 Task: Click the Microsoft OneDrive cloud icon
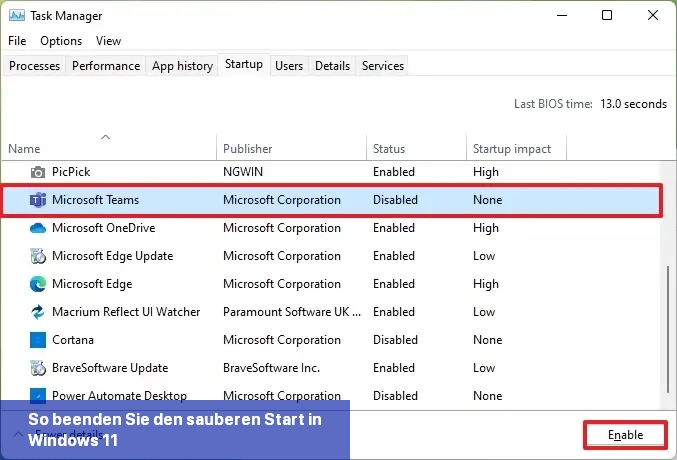click(x=38, y=228)
